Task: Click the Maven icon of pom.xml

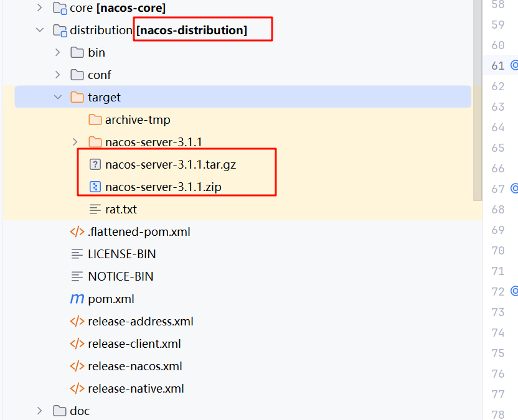Action: [77, 299]
